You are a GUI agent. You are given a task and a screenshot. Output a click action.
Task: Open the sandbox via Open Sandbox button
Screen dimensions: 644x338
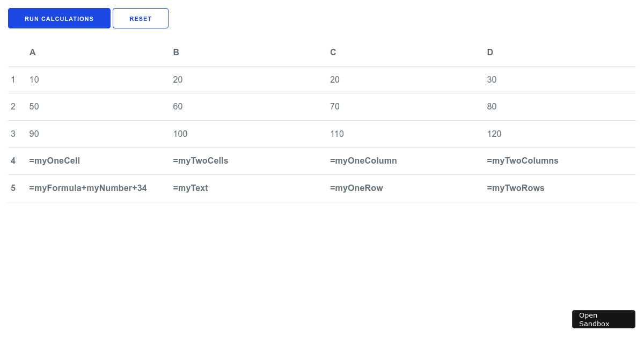pos(603,319)
